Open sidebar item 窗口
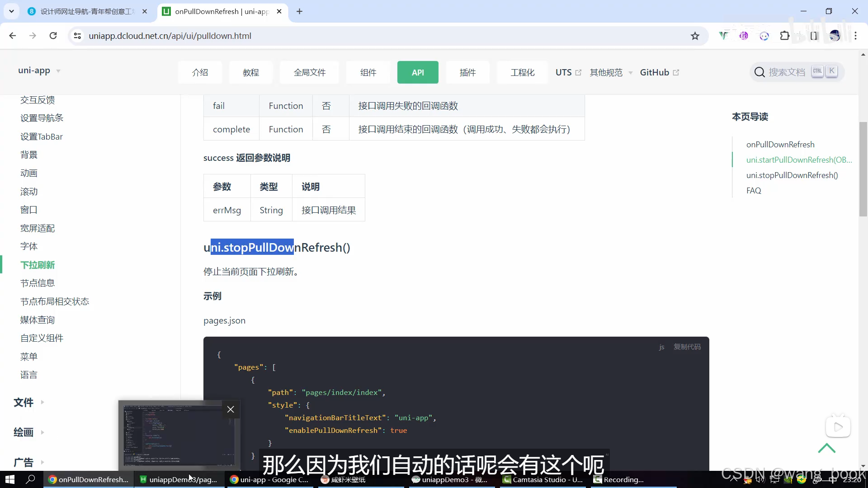This screenshot has width=868, height=488. (x=28, y=210)
